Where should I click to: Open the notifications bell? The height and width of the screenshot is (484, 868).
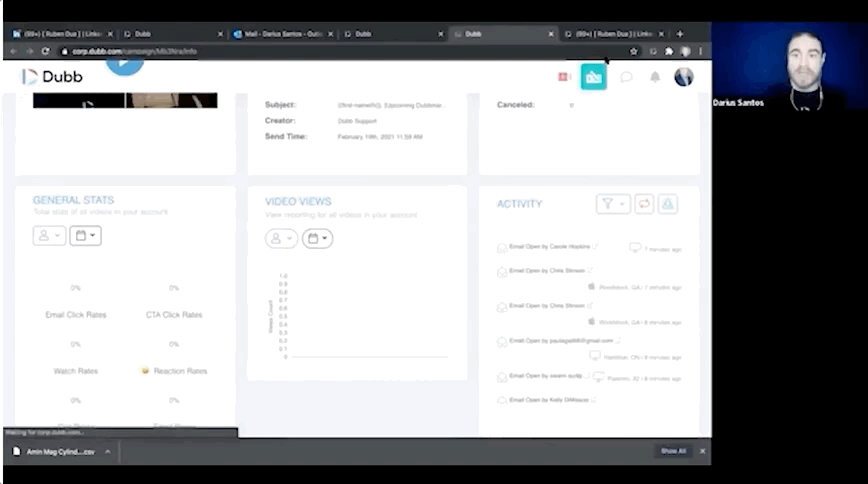(x=655, y=77)
